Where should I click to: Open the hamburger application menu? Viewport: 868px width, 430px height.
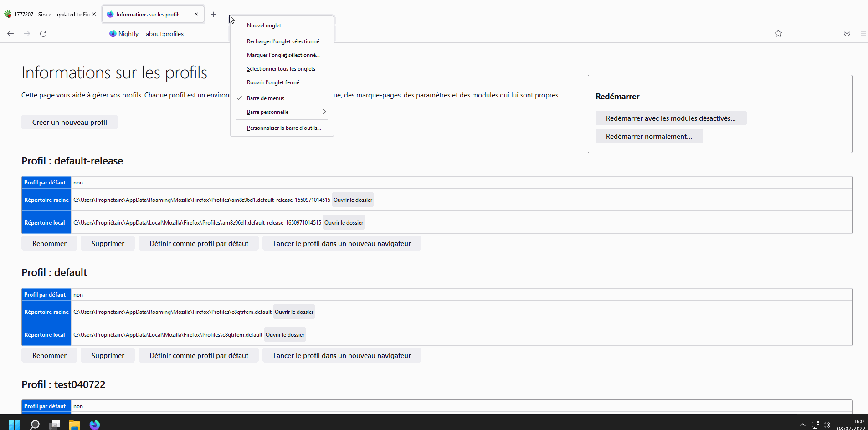(863, 33)
